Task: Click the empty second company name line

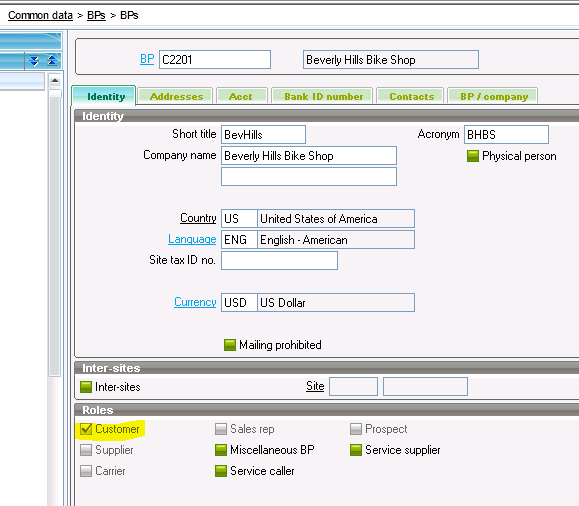Action: click(x=309, y=177)
